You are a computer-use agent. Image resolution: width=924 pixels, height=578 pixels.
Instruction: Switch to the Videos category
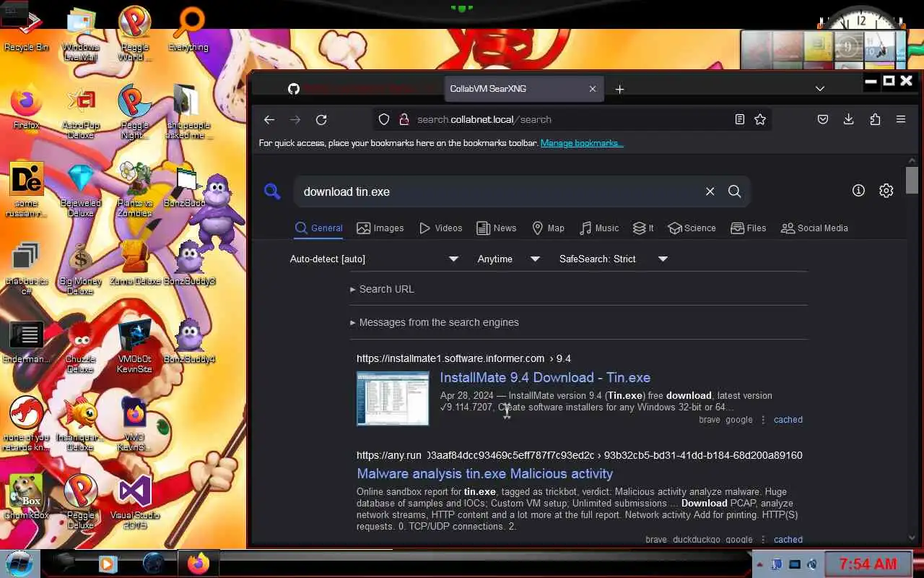click(440, 228)
